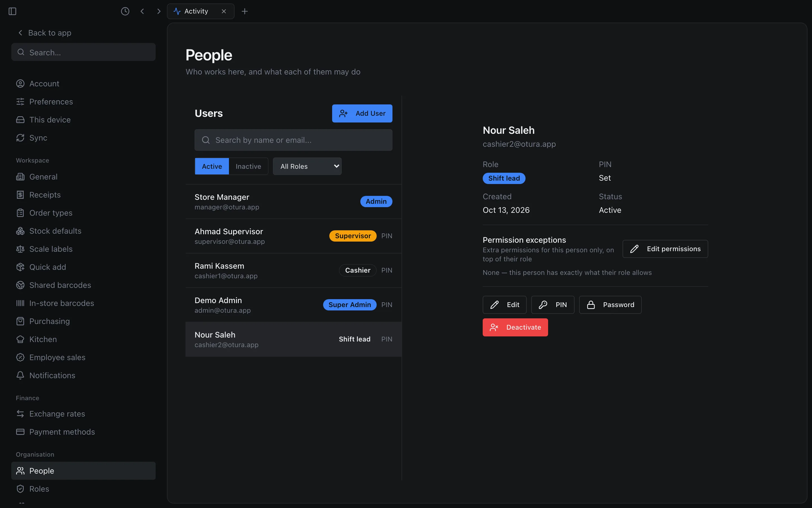
Task: Toggle the sidebar panel icon
Action: point(12,11)
